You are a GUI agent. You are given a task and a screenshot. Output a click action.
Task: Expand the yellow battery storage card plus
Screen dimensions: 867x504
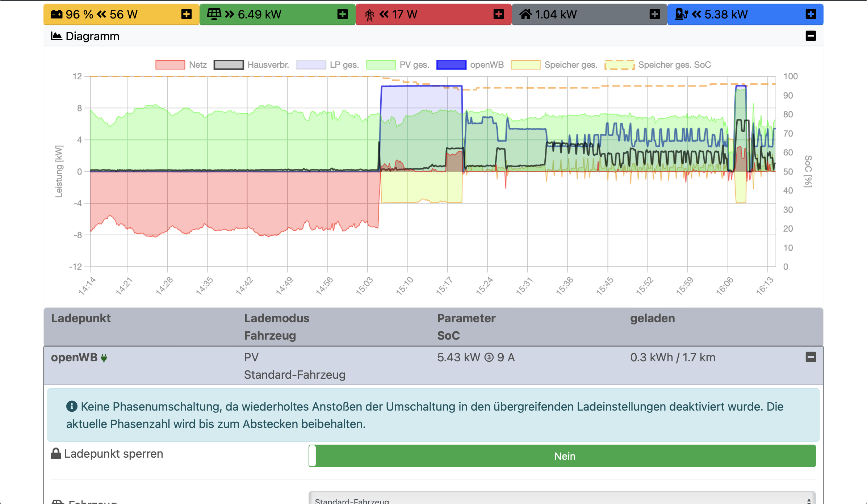click(x=186, y=14)
